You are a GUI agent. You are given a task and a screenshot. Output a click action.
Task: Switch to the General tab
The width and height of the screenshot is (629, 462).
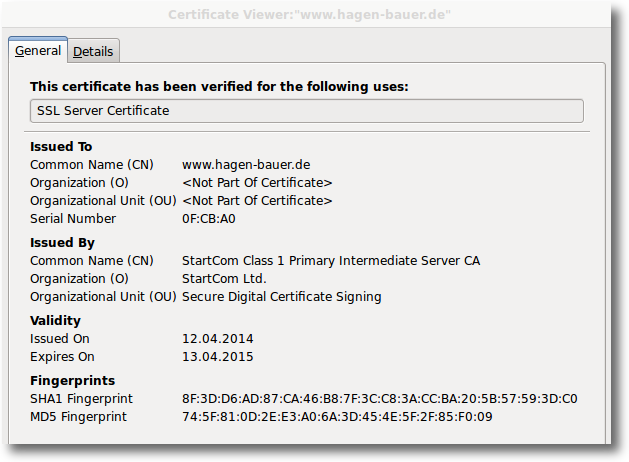click(38, 50)
